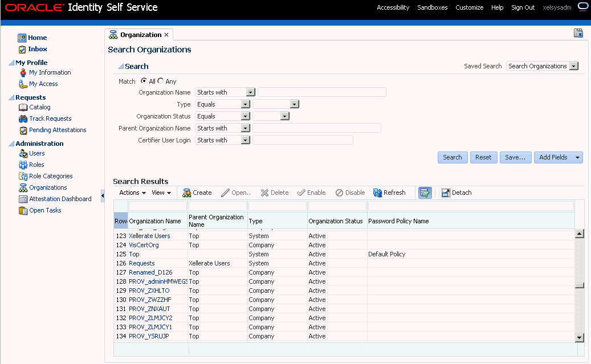Click the Open pencil toolbar icon
The width and height of the screenshot is (591, 364).
click(225, 193)
